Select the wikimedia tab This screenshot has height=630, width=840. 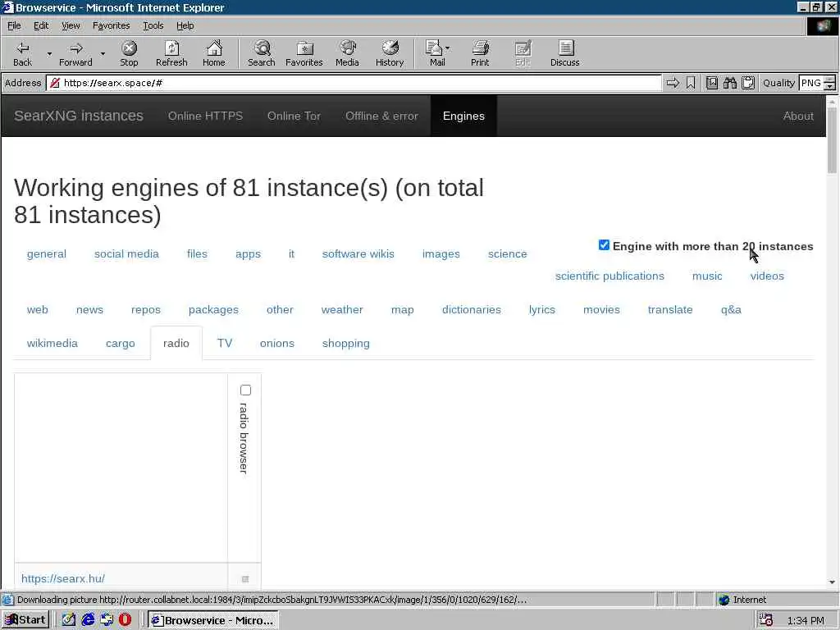click(x=52, y=344)
